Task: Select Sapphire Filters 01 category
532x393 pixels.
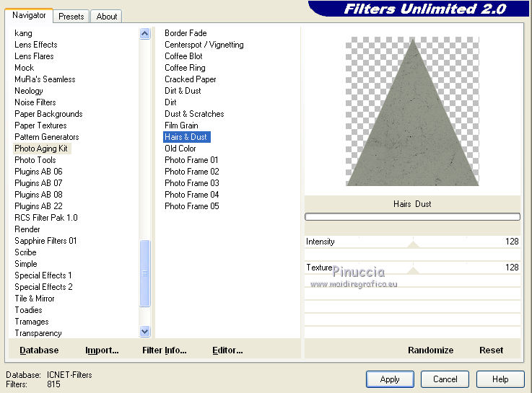Action: pos(45,241)
